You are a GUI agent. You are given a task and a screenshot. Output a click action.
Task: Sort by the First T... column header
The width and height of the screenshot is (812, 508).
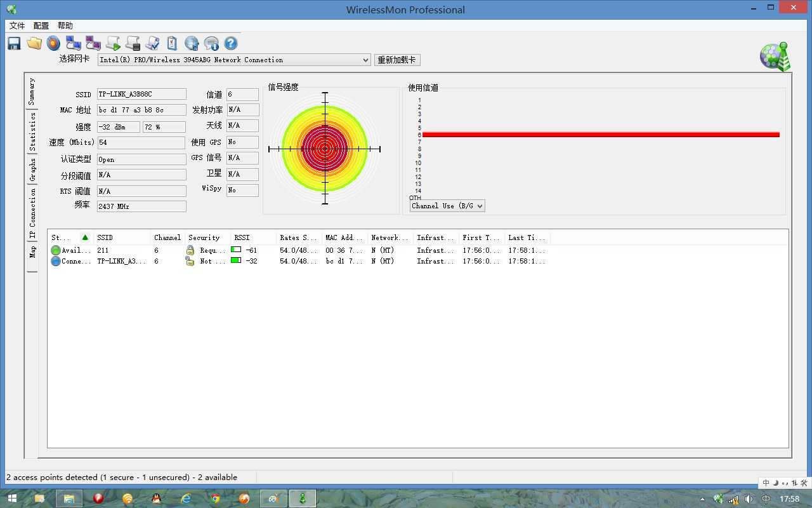pos(481,237)
